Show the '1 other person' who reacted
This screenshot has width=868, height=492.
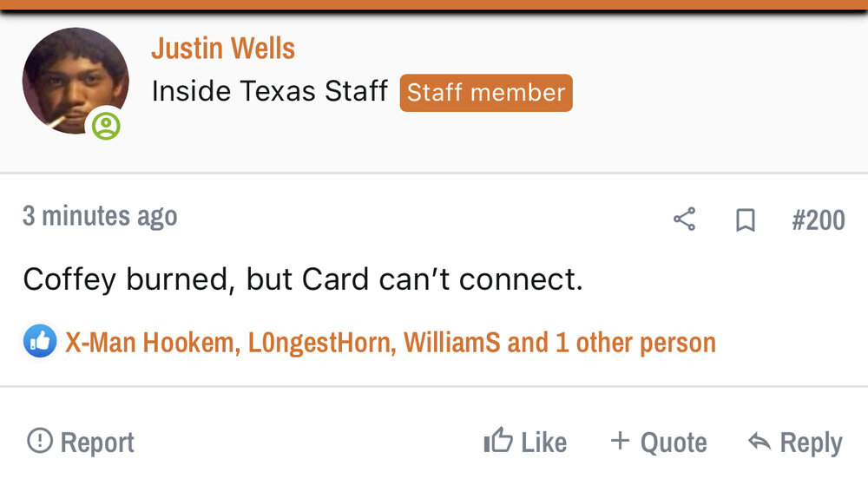[635, 343]
